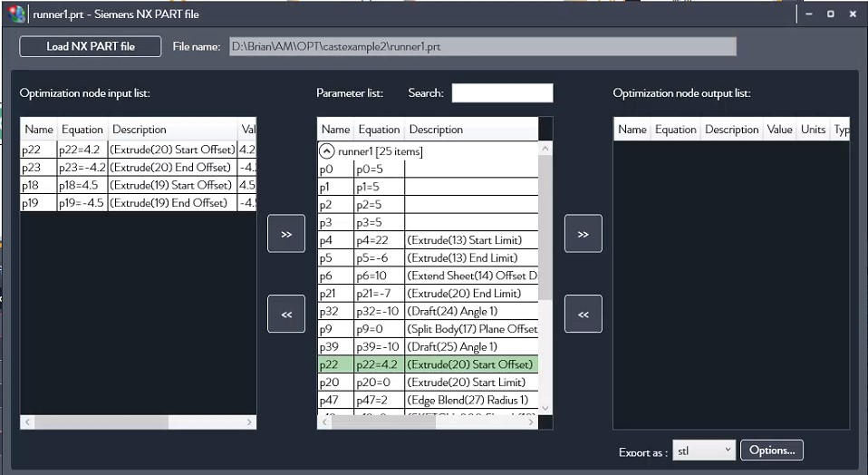Click the File name path field
This screenshot has width=868, height=475.
coord(483,46)
